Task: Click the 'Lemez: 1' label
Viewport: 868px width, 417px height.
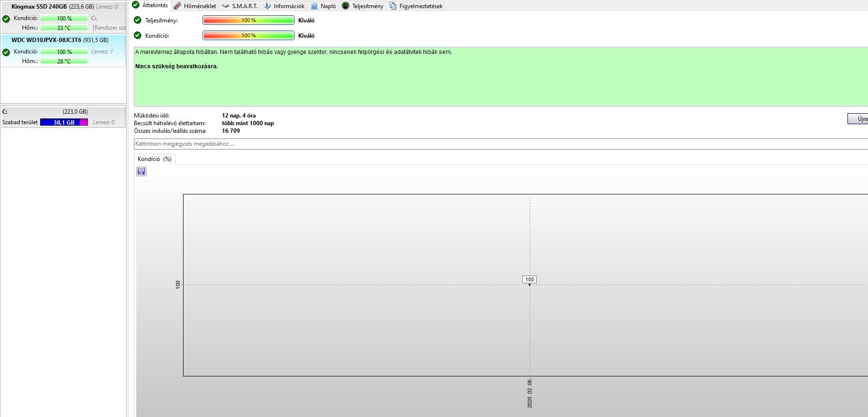Action: [x=102, y=52]
